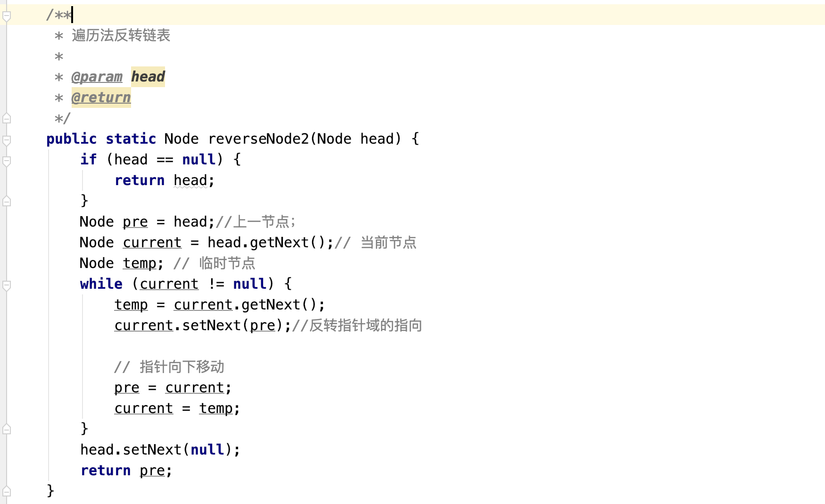Click the wavy-underlined head in return head statement

pyautogui.click(x=190, y=180)
